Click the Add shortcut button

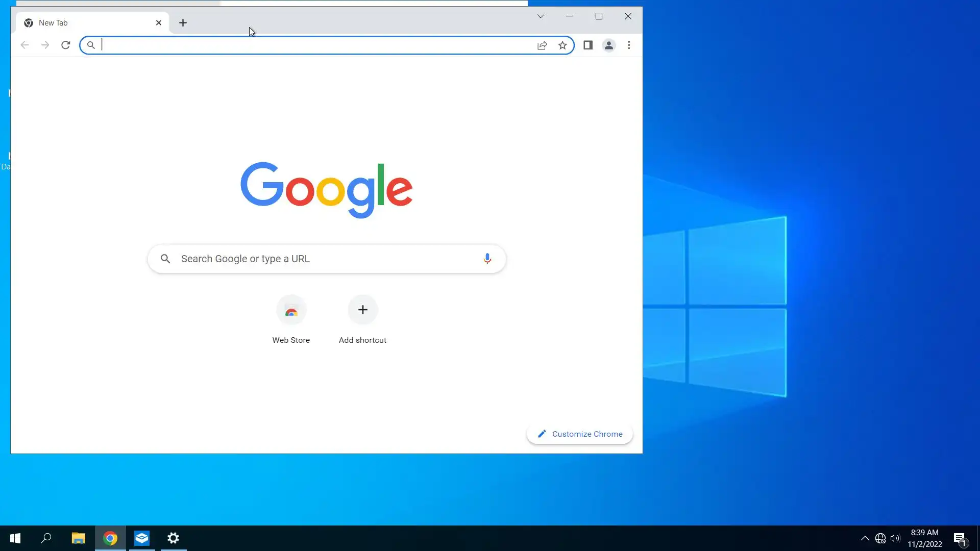point(362,310)
